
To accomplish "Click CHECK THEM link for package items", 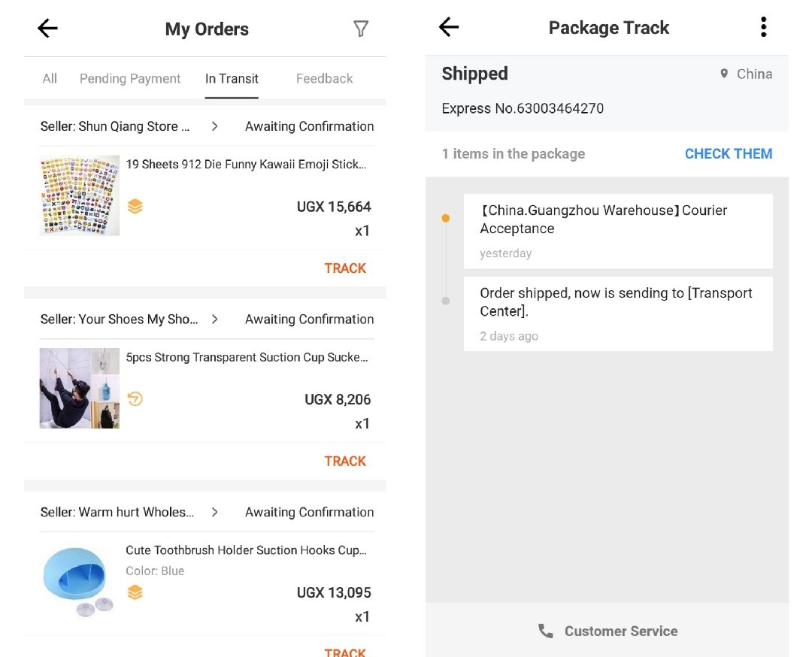I will point(728,154).
